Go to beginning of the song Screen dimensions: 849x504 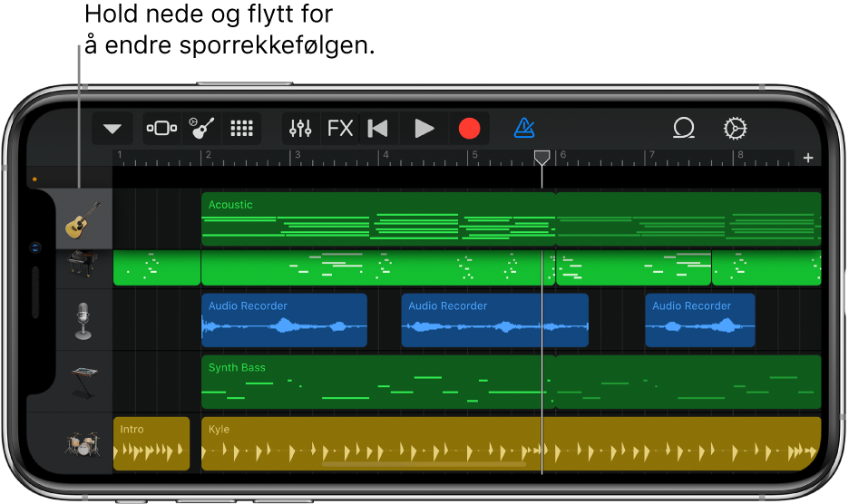pos(378,129)
